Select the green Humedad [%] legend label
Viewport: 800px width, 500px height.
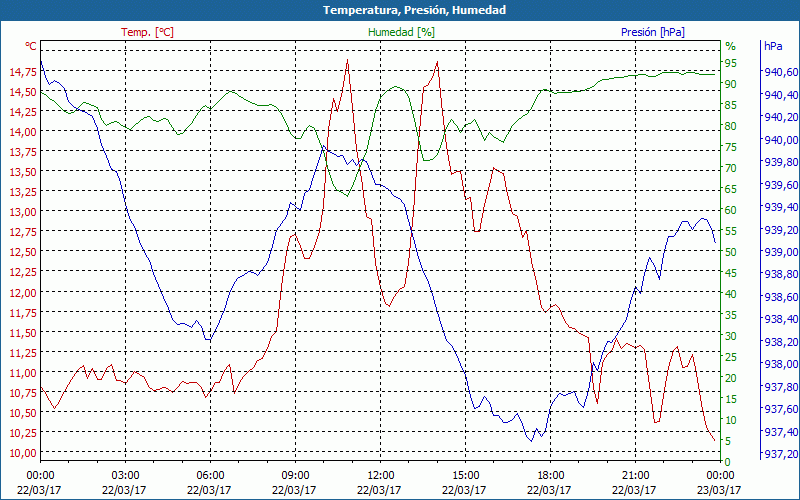402,32
